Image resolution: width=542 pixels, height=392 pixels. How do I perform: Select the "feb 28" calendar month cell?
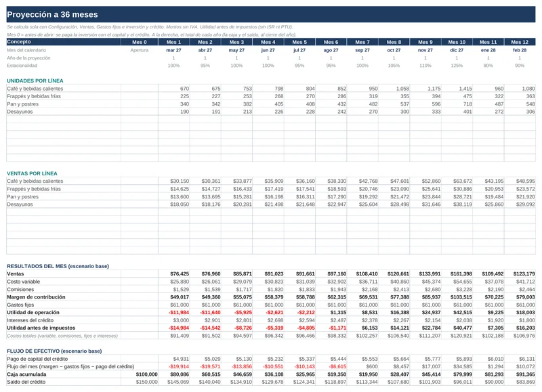[x=520, y=50]
